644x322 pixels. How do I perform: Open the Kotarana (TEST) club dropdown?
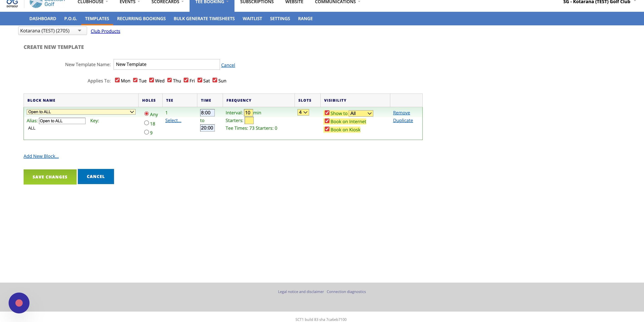pyautogui.click(x=52, y=31)
